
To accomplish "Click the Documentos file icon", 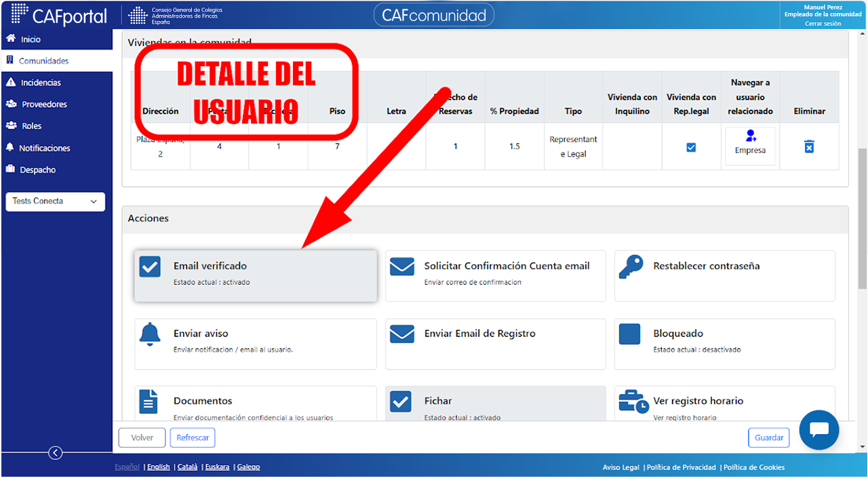I will coord(149,401).
